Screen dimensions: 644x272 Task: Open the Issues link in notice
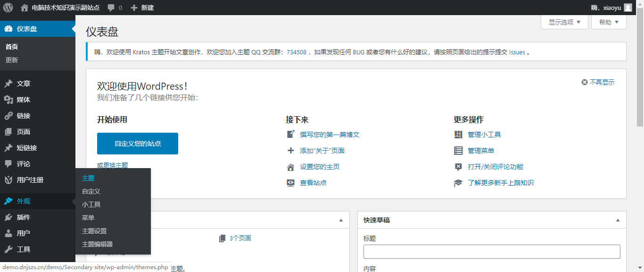(517, 52)
